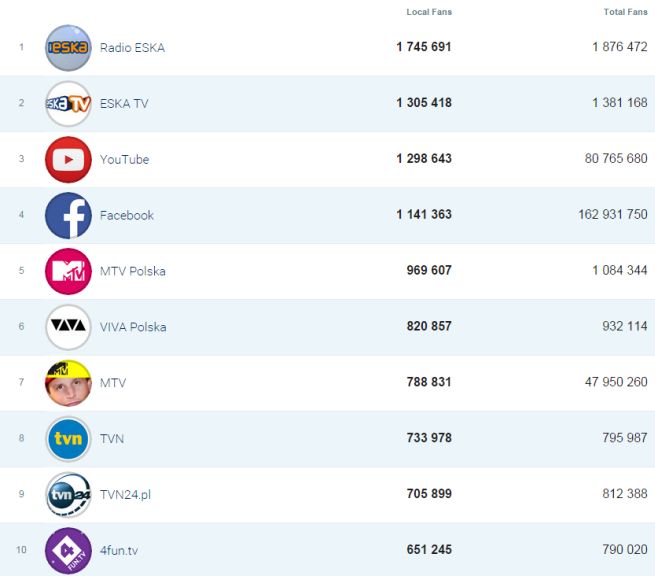Click the TVN24.pl logo icon
This screenshot has width=655, height=576.
68,495
